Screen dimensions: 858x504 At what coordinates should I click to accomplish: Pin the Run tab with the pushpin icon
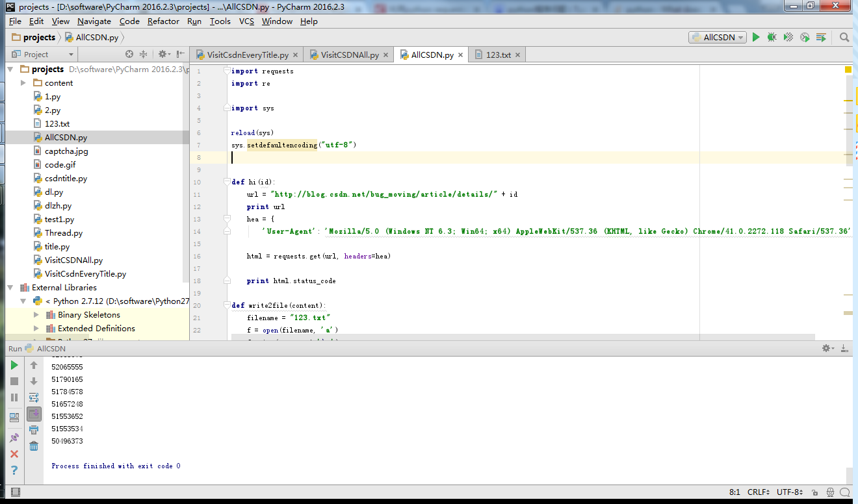[x=14, y=438]
